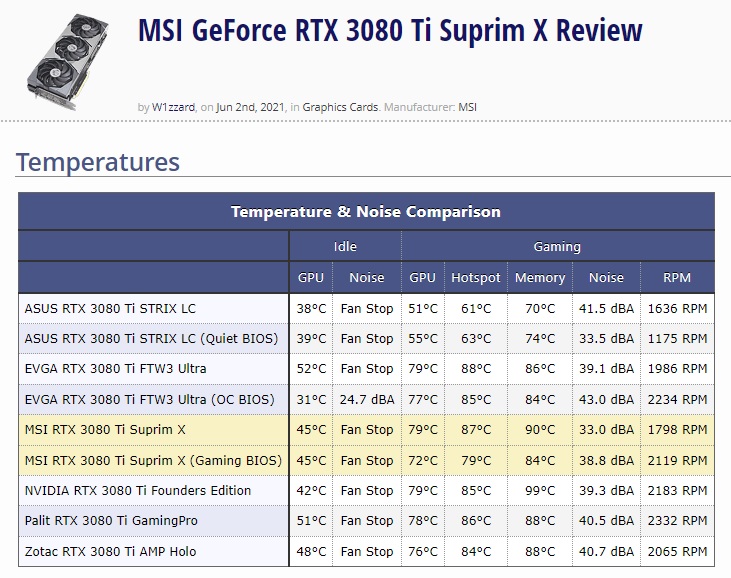Image resolution: width=731 pixels, height=578 pixels.
Task: Click the 99°C memory temperature value
Action: pyautogui.click(x=540, y=490)
